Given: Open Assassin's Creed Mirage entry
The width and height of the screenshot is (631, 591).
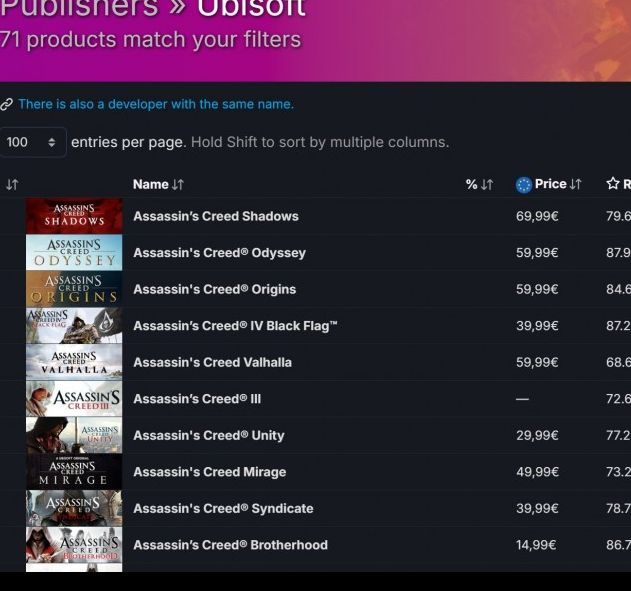Looking at the screenshot, I should (x=209, y=472).
